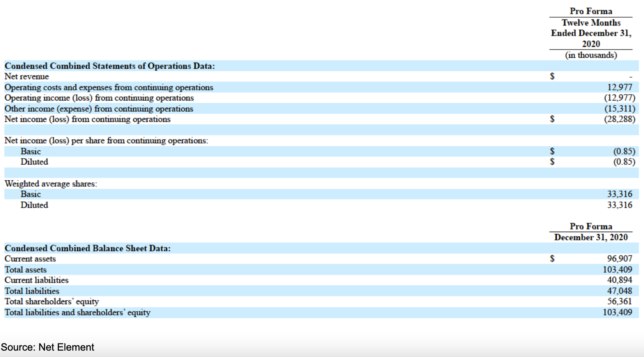Click the "Current assets" row label
Screen dimensions: 644x357
30,259
